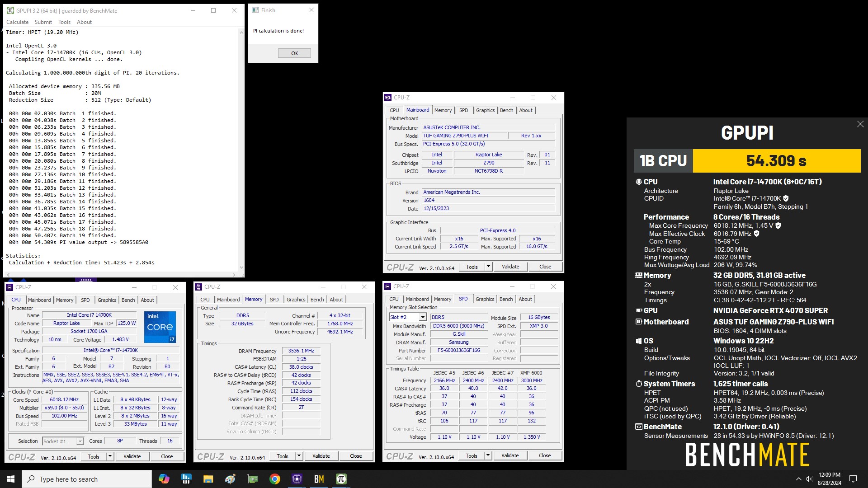Screen dimensions: 868x488
Task: Expand Tools dropdown arrow in SPD tab window
Action: pos(488,455)
